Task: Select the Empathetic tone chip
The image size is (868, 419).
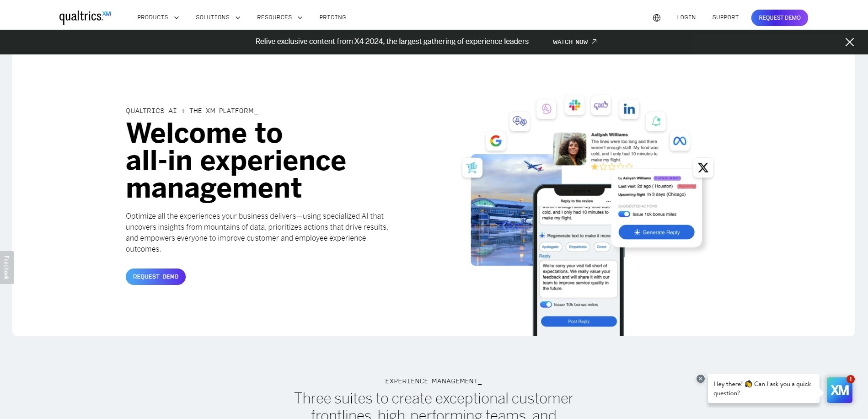Action: pos(578,247)
